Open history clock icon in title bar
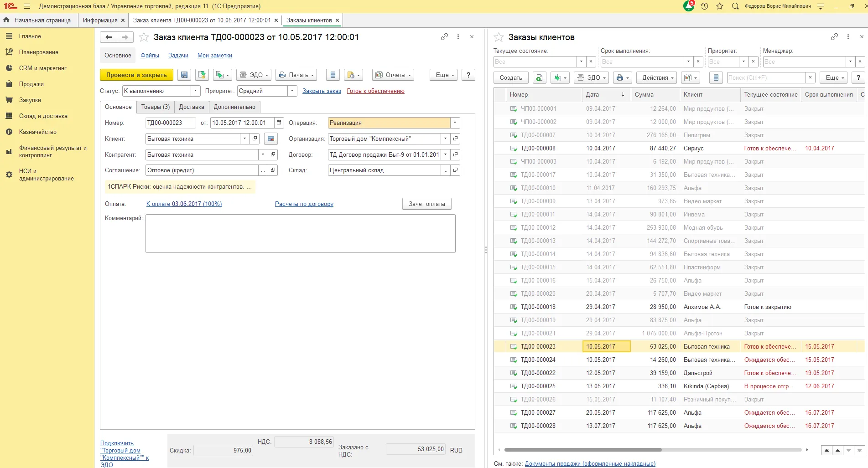Viewport: 868px width, 468px height. coord(705,6)
